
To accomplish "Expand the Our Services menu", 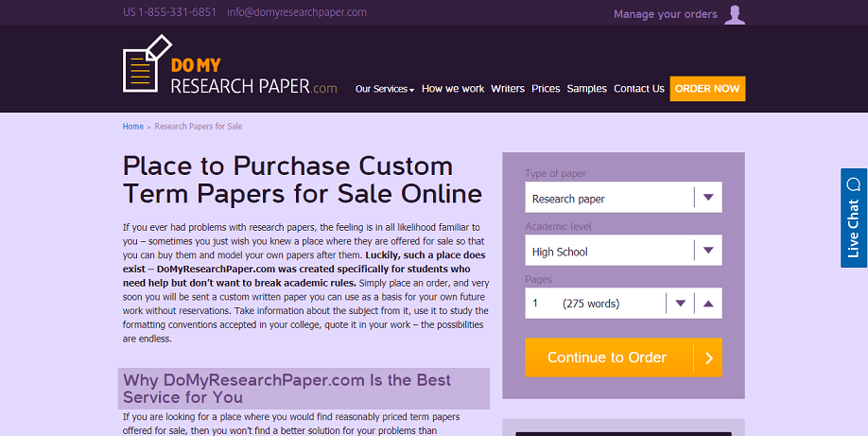I will click(384, 89).
